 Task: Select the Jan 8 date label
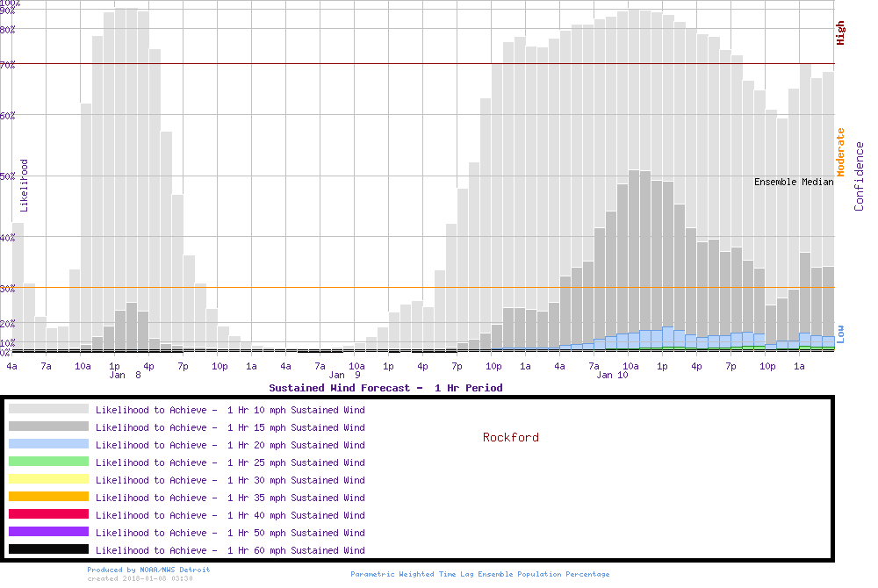coord(125,375)
